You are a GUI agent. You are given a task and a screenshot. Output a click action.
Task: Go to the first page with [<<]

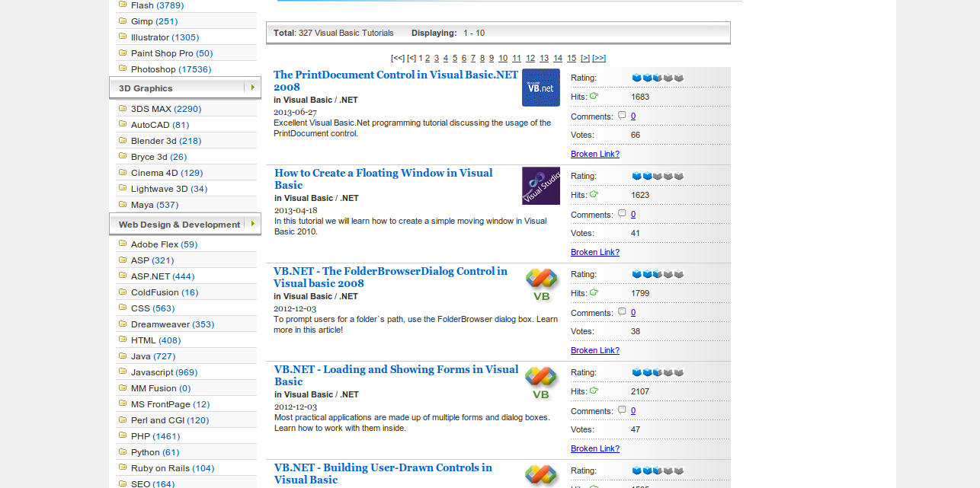tap(398, 58)
